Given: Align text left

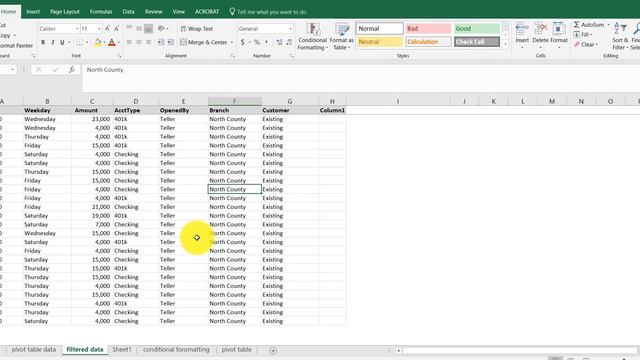Looking at the screenshot, I should 129,42.
